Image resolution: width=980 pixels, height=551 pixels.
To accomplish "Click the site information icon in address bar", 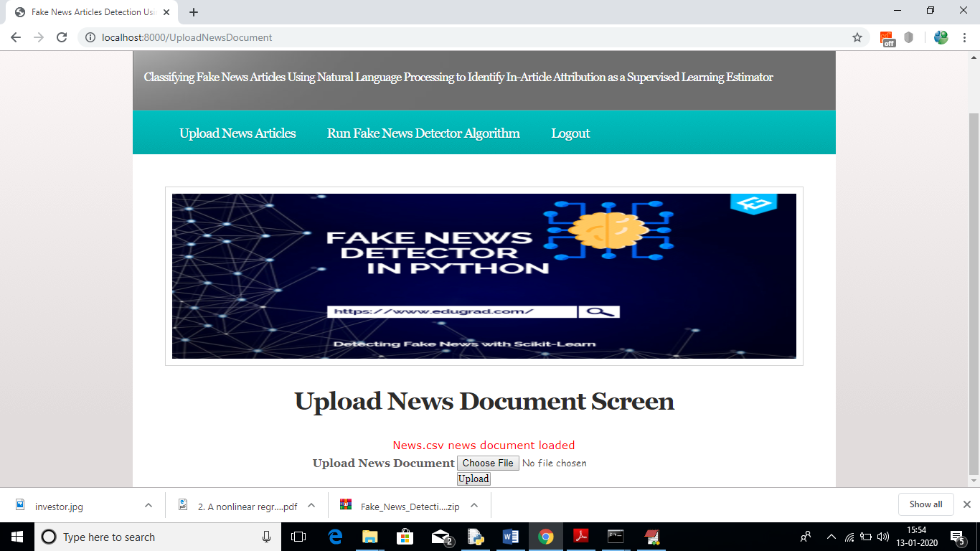I will [x=90, y=37].
